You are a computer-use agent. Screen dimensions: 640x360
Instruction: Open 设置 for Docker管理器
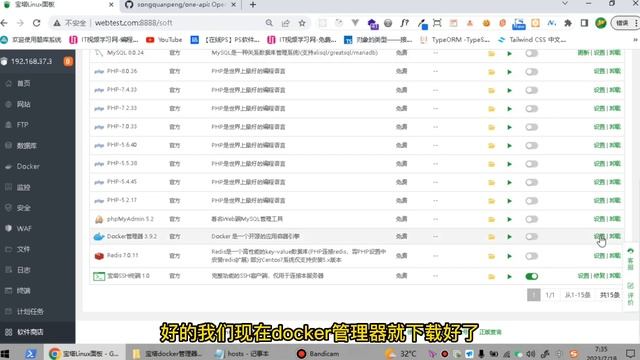pos(599,236)
